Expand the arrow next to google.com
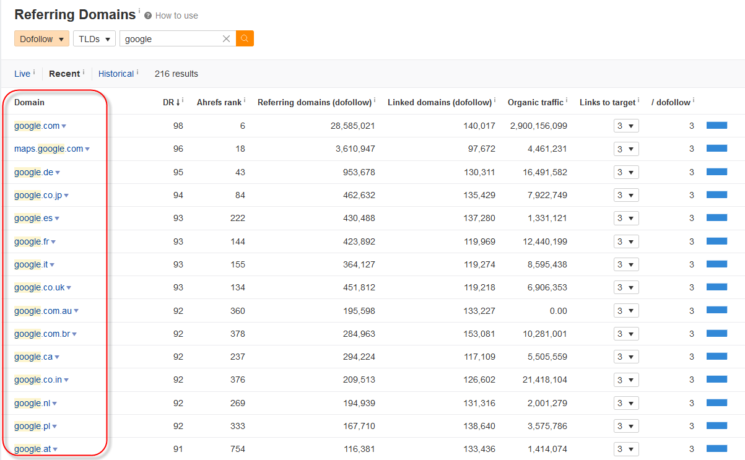Image resolution: width=745 pixels, height=460 pixels. point(64,126)
